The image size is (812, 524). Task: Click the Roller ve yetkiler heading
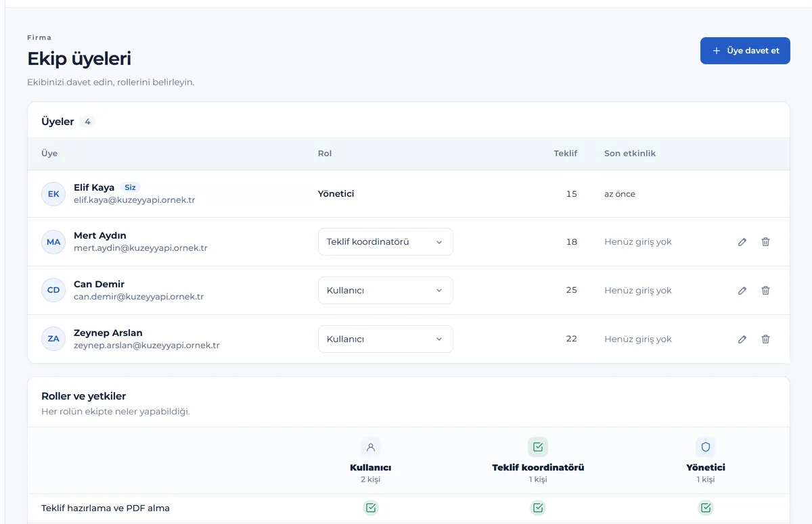click(x=84, y=396)
